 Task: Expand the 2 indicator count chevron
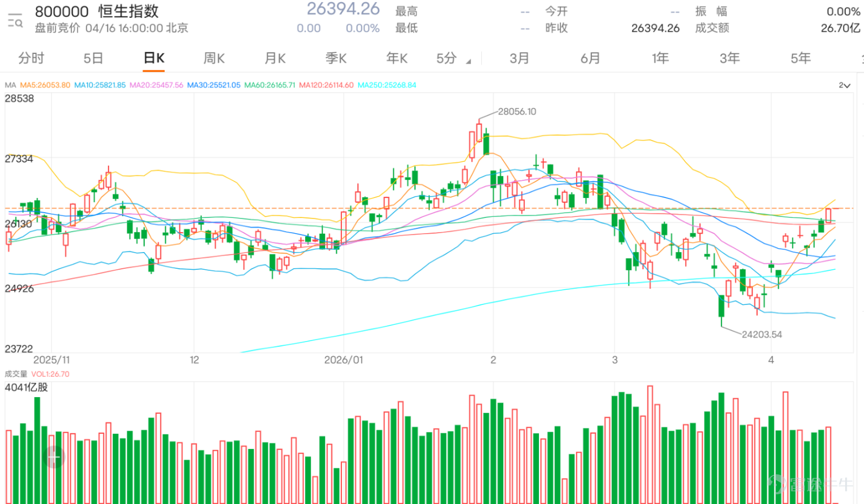click(x=845, y=85)
